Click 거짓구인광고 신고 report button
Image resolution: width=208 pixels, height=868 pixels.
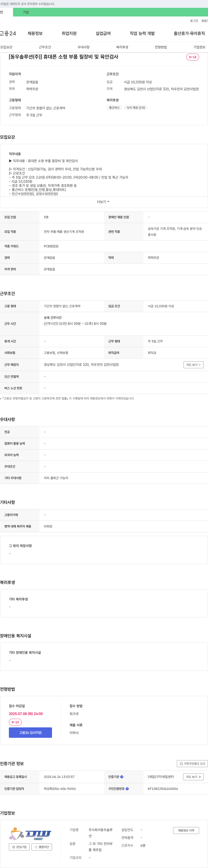pos(192,764)
